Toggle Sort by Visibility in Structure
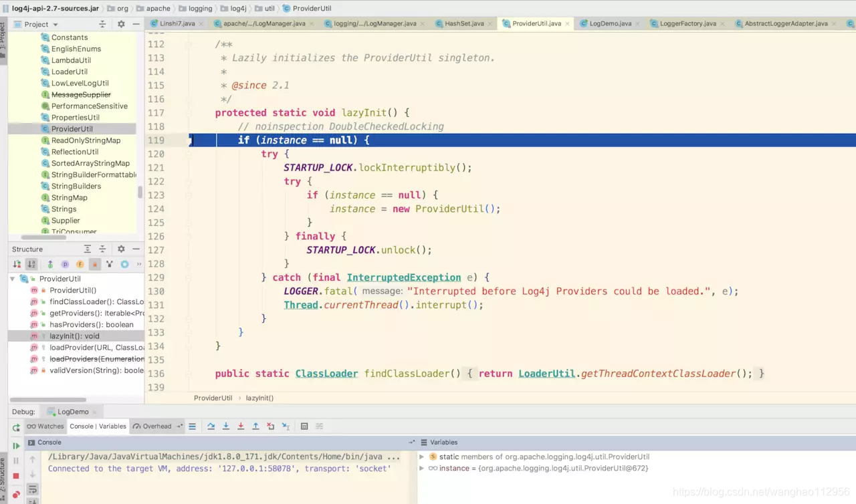The width and height of the screenshot is (856, 504). click(x=17, y=265)
